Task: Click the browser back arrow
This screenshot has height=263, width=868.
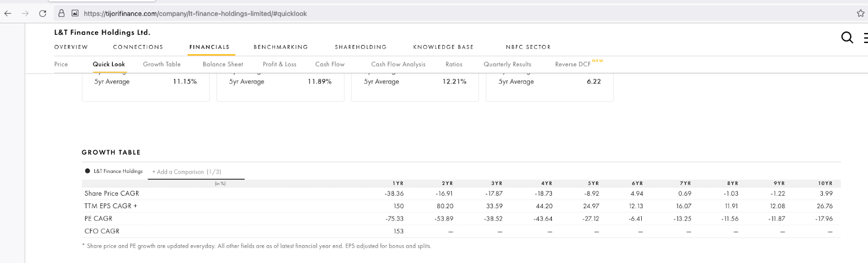Action: 8,14
